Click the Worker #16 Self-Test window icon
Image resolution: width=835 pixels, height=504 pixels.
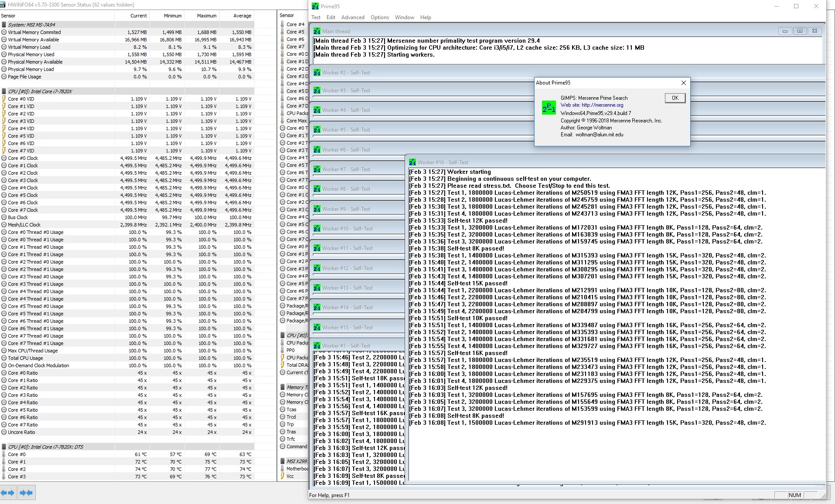click(412, 162)
